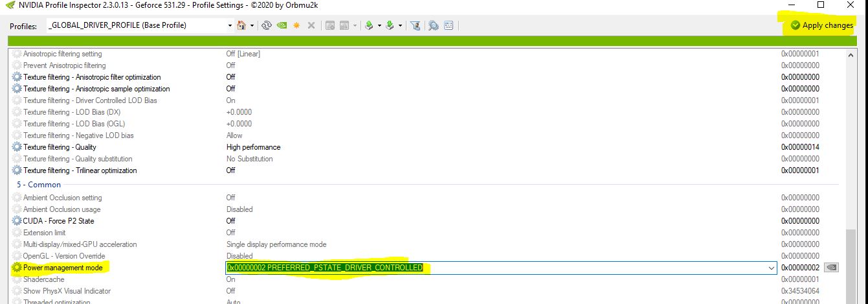Click the 'Single display performance mode' value
This screenshot has width=868, height=304.
pos(276,244)
